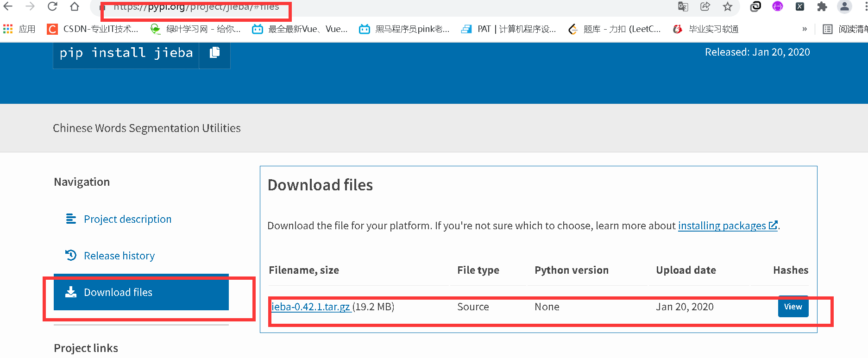Click the translate page icon
This screenshot has height=358, width=868.
(x=683, y=6)
